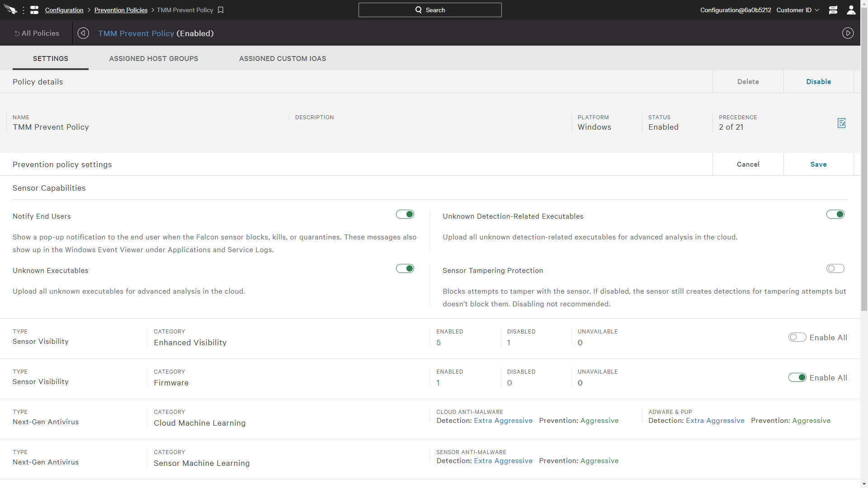Change Sensor Anti-Malware detection level
868x488 pixels.
[x=503, y=461]
